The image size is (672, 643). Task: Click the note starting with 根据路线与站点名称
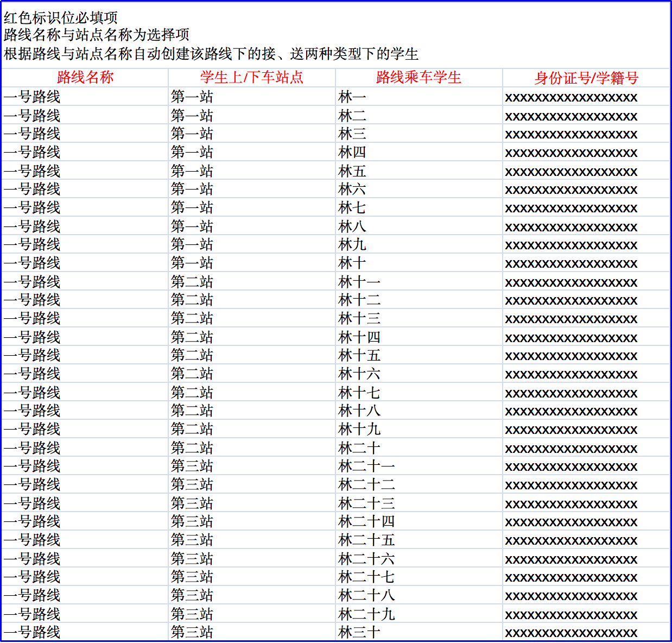(x=211, y=54)
